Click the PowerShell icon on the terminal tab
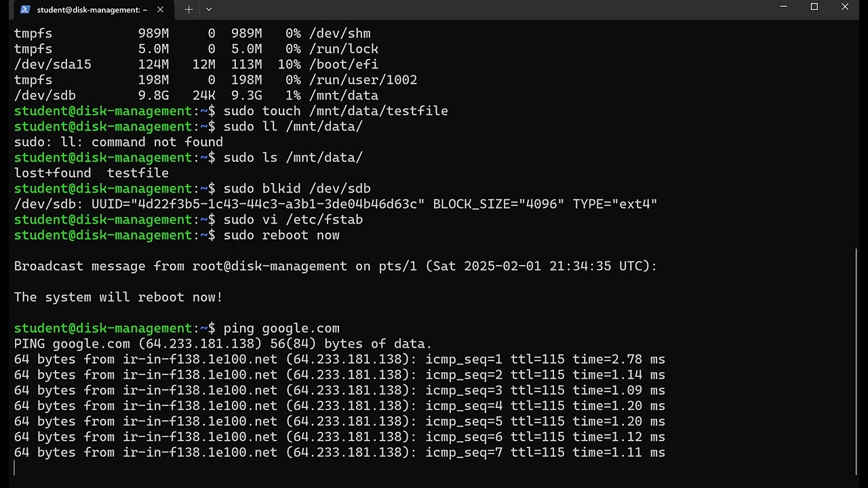 click(25, 9)
